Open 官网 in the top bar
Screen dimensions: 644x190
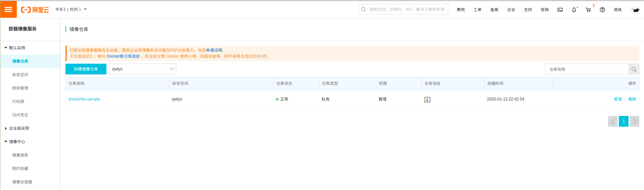[545, 10]
